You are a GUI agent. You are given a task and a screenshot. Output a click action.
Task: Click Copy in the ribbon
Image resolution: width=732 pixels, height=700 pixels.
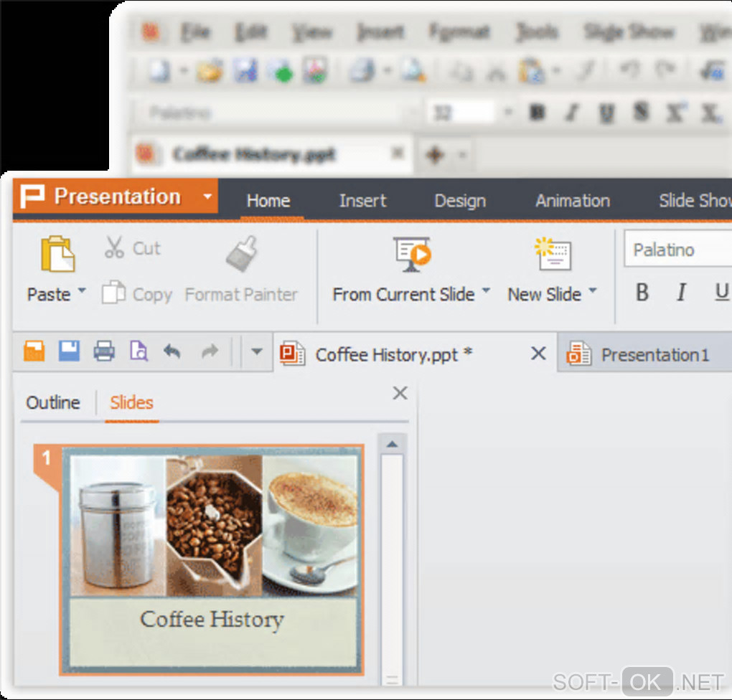pos(137,294)
